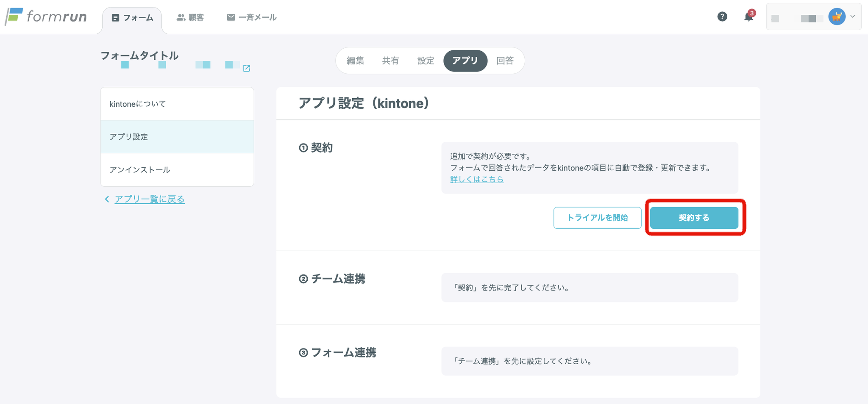
Task: Select the 回答 tab
Action: tap(505, 61)
